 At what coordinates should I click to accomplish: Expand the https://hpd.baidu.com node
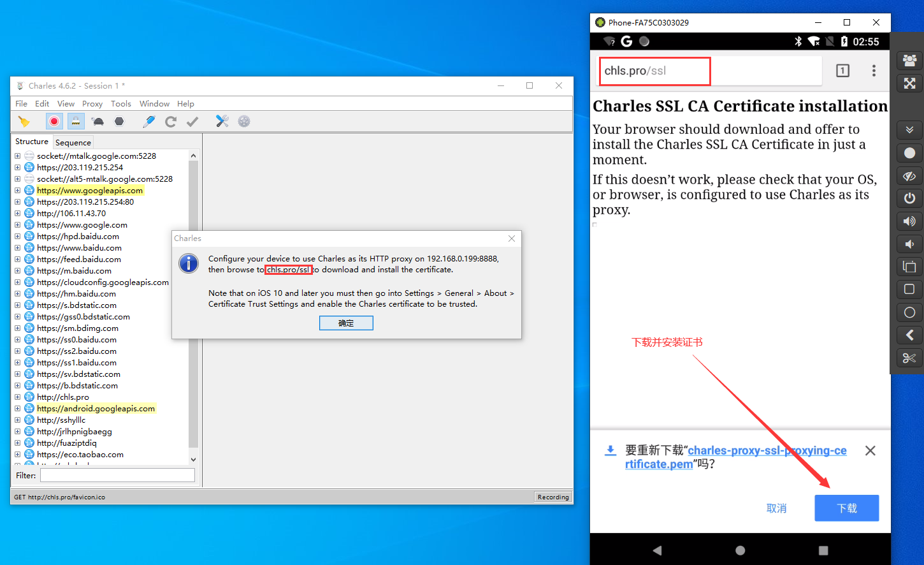[18, 236]
